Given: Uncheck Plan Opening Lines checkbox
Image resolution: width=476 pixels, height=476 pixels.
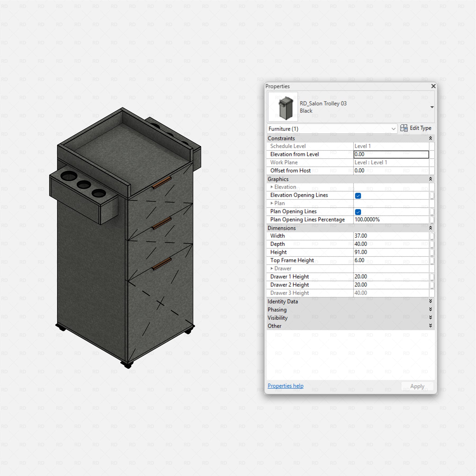Looking at the screenshot, I should click(x=358, y=212).
